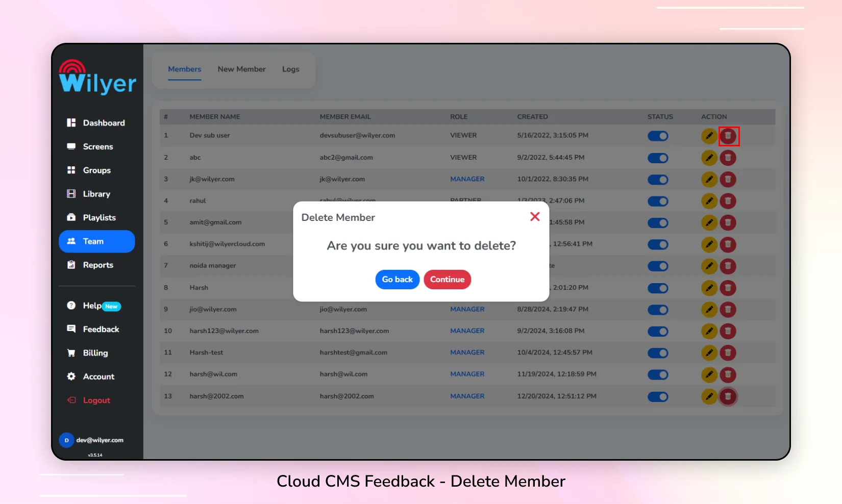
Task: Delete member jio@wilyer.com
Action: click(x=728, y=310)
